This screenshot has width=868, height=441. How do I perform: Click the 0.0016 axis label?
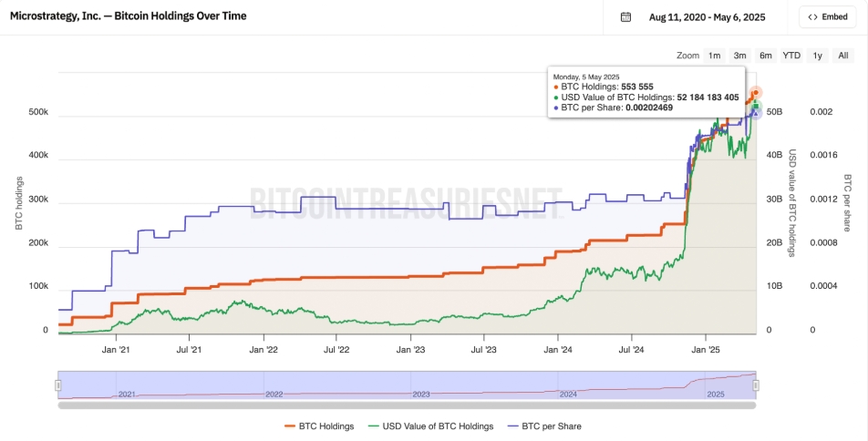(823, 156)
